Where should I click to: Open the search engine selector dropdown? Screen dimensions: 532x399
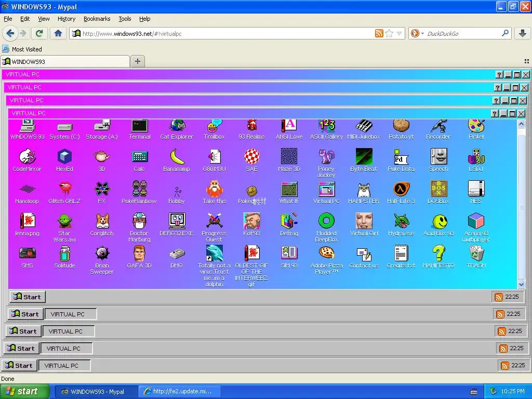417,33
